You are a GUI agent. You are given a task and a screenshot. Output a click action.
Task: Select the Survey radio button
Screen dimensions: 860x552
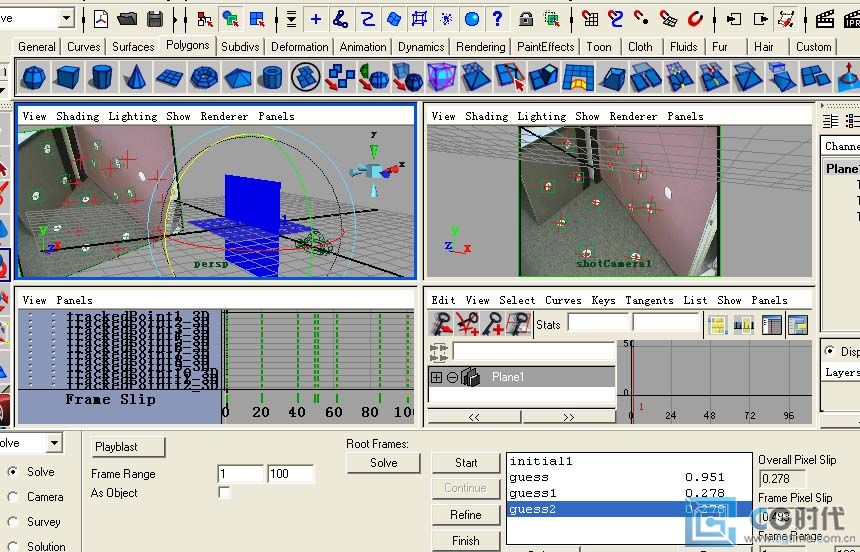[13, 521]
